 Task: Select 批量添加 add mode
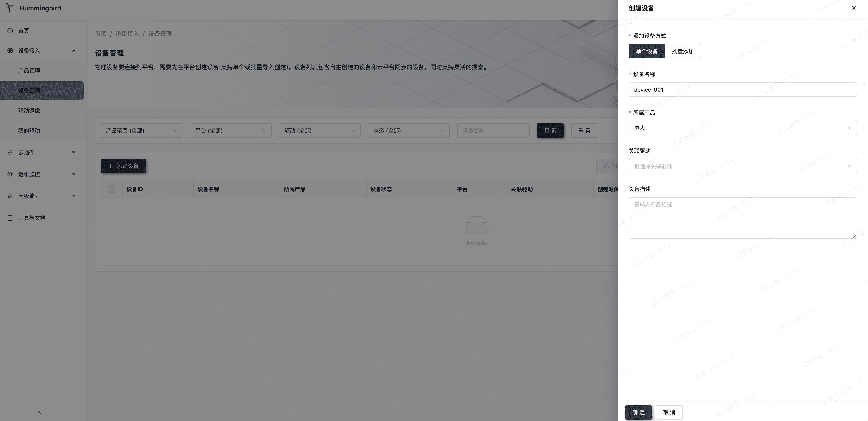tap(683, 51)
